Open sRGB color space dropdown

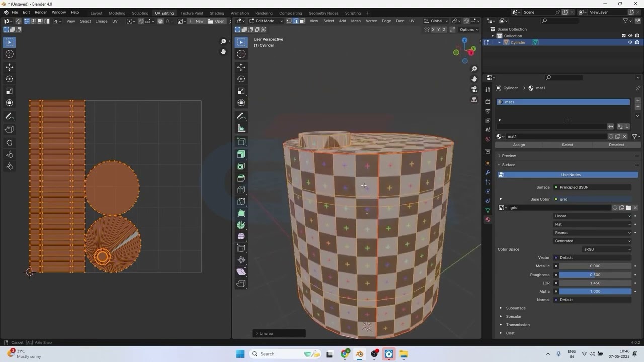(x=606, y=249)
